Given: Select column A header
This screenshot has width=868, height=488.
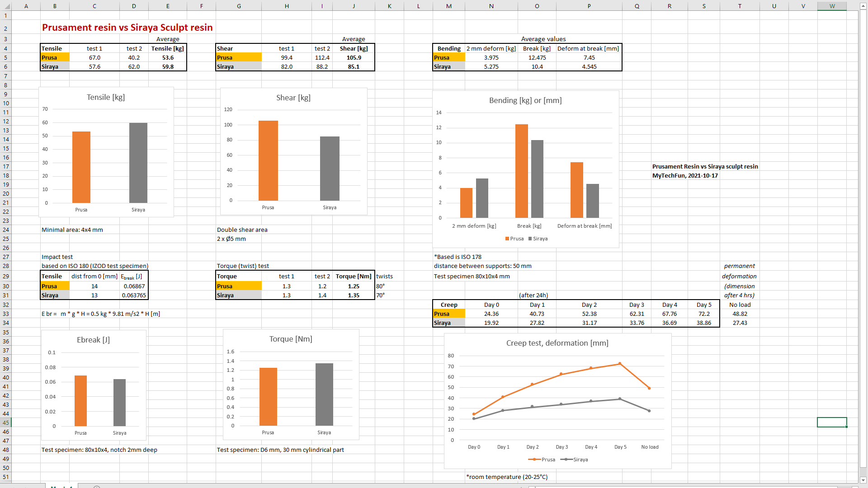Looking at the screenshot, I should (26, 6).
